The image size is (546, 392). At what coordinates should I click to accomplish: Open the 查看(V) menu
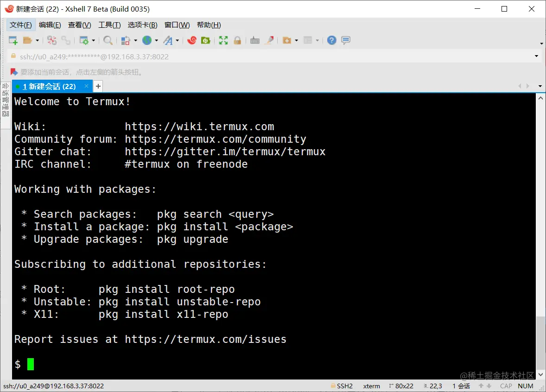79,25
